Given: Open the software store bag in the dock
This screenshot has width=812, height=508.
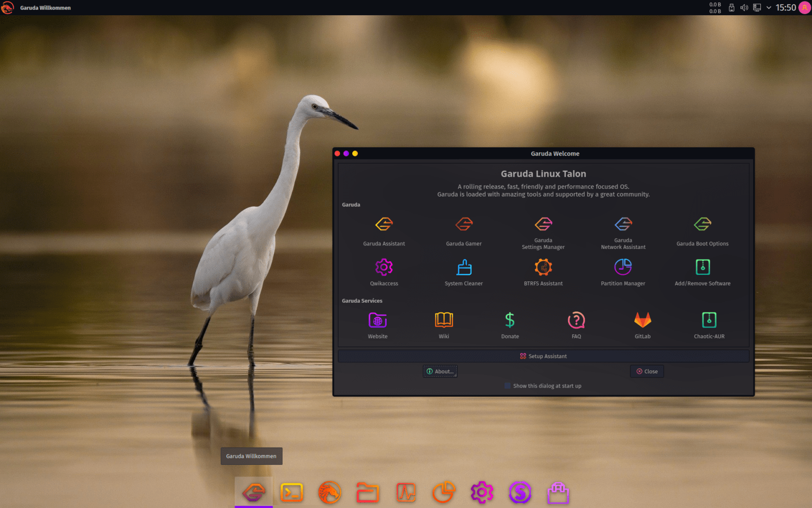Looking at the screenshot, I should [x=558, y=493].
